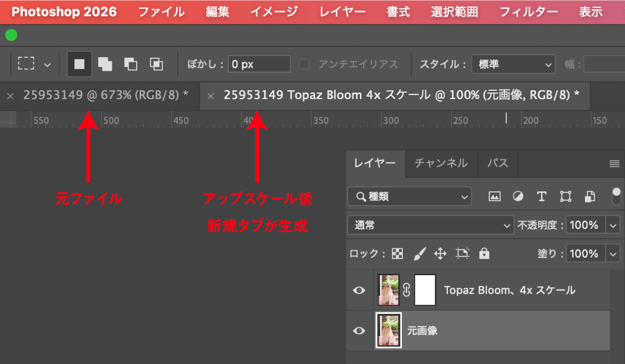Open the フィルター menu
Screen dimensions: 625x364
(x=529, y=12)
